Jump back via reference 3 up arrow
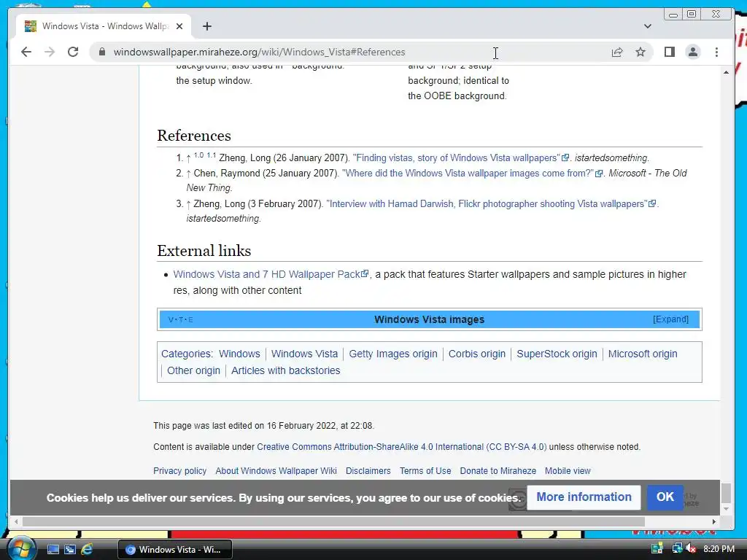This screenshot has width=747, height=560. pyautogui.click(x=189, y=204)
